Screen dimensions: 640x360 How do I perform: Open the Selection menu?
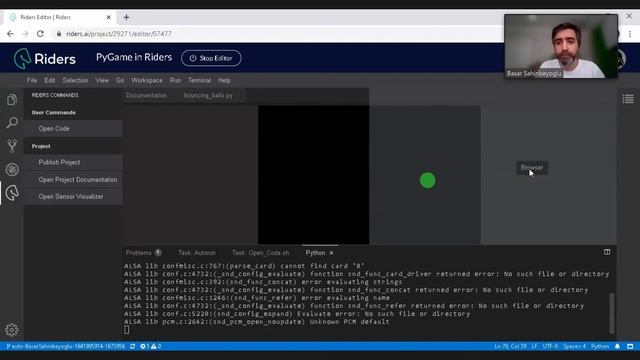pyautogui.click(x=75, y=80)
